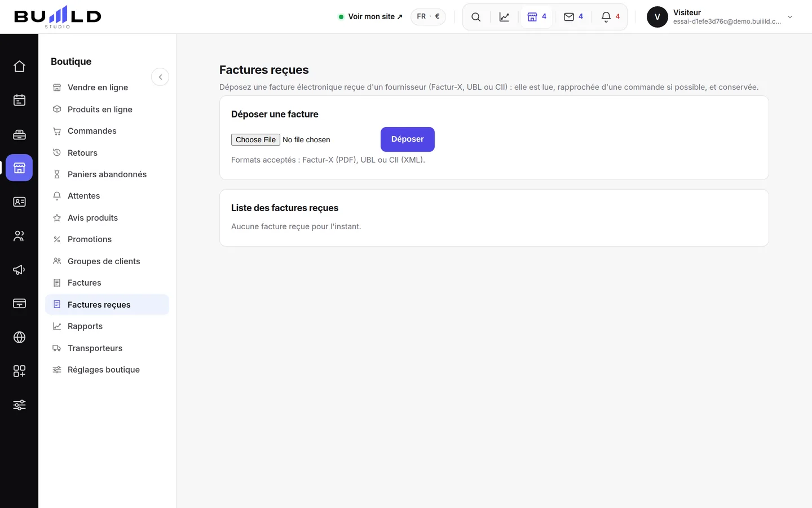The width and height of the screenshot is (812, 508).
Task: Open the mail envelope icon with badge 4
Action: pyautogui.click(x=573, y=17)
